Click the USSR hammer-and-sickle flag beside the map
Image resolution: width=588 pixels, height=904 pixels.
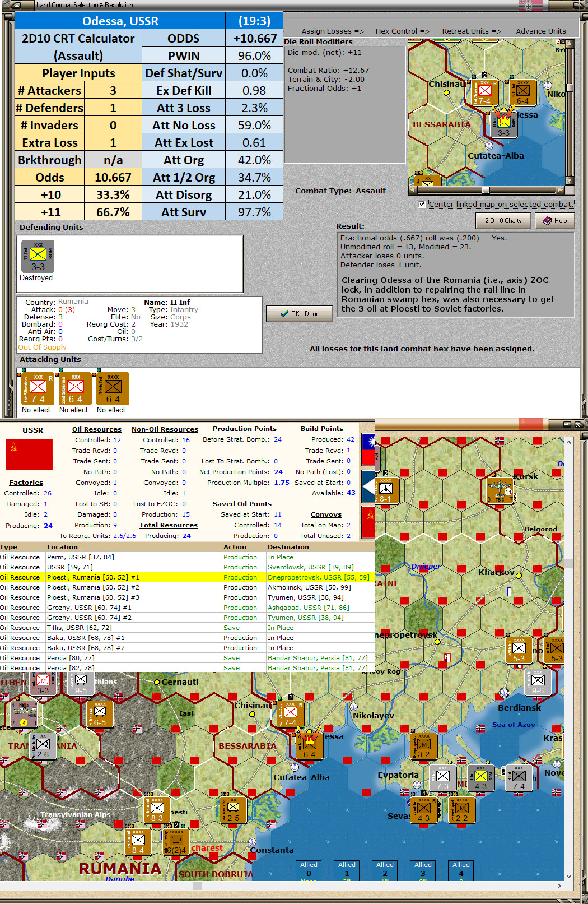[x=368, y=521]
